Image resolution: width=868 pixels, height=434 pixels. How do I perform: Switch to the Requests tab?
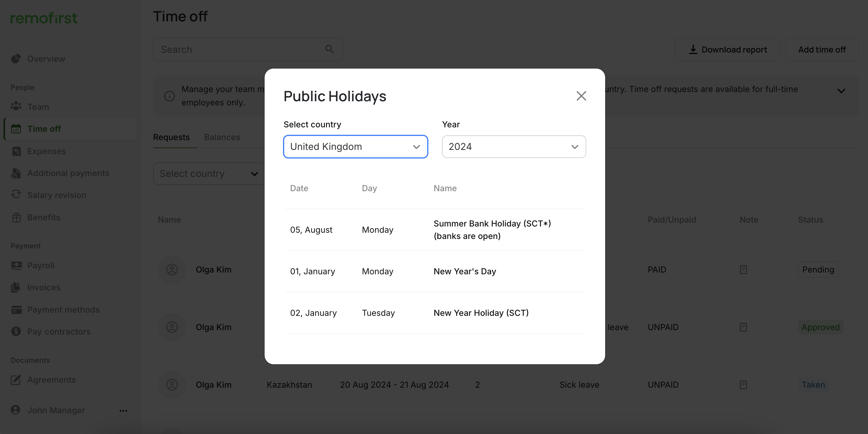pos(171,137)
